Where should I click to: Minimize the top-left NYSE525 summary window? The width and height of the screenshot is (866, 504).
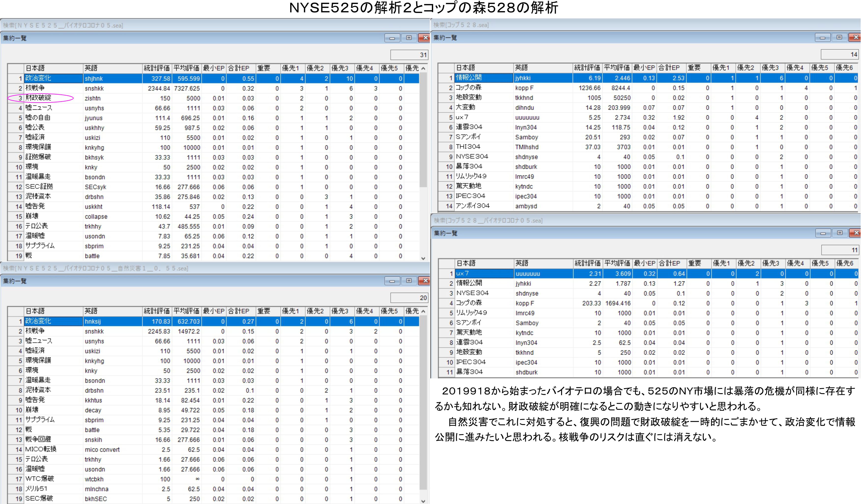tap(392, 38)
